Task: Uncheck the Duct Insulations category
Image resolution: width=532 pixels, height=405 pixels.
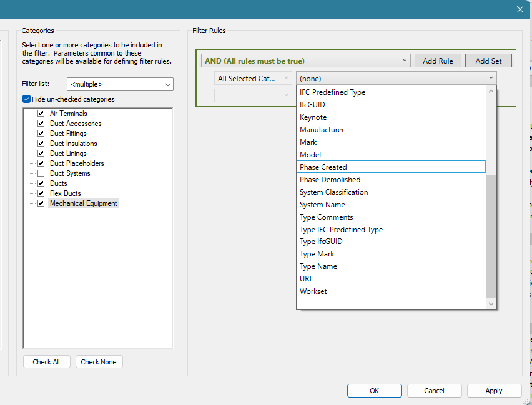Action: [41, 143]
